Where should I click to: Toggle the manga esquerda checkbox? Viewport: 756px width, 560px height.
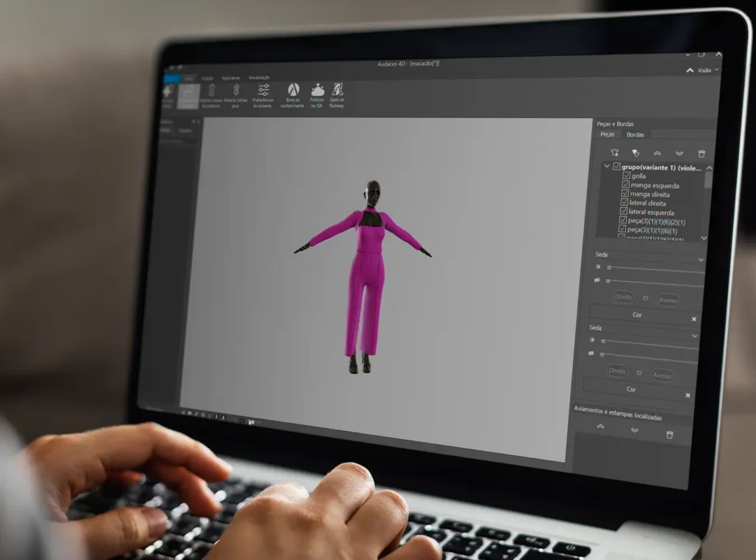click(625, 185)
